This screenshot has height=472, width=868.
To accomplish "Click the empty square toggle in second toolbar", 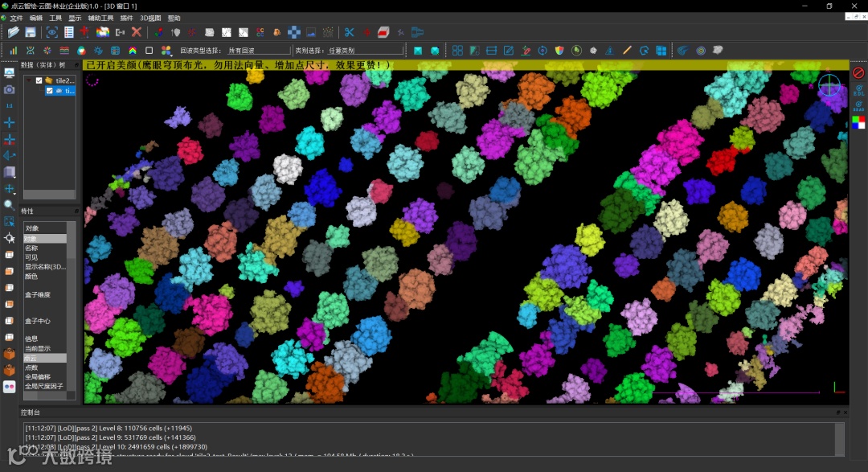I will coord(149,51).
